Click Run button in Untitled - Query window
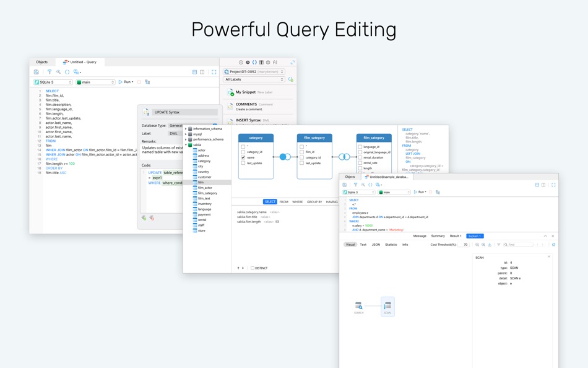This screenshot has height=368, width=588. tap(126, 82)
